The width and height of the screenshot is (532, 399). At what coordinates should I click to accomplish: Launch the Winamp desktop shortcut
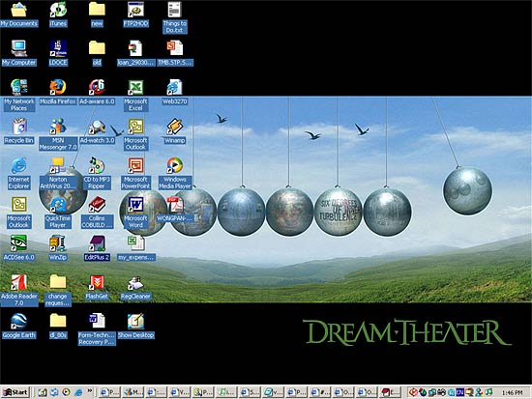pos(175,131)
